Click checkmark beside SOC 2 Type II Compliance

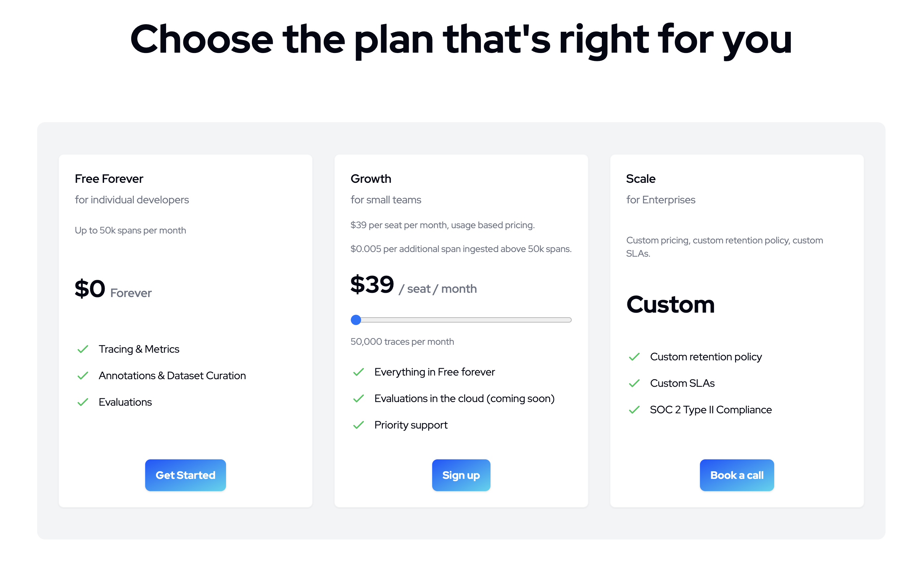[634, 410]
